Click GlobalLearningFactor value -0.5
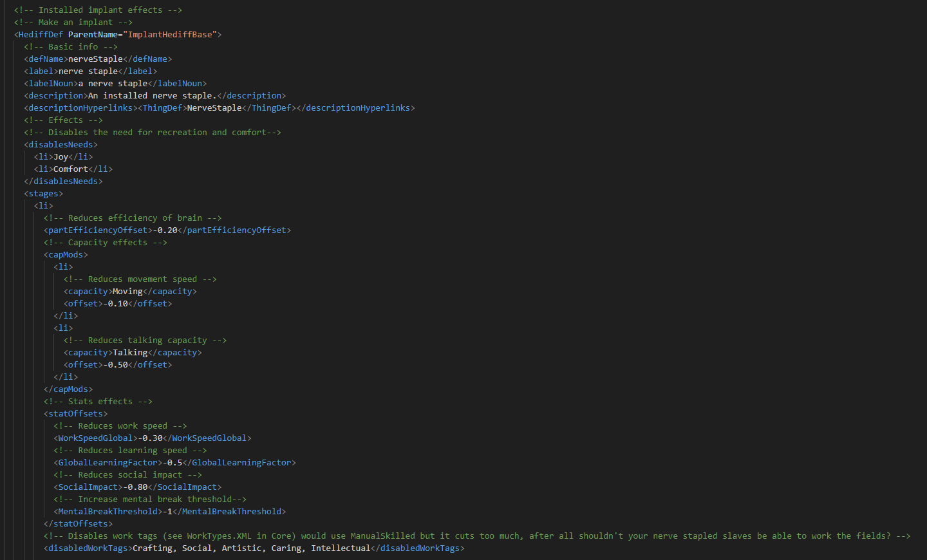The image size is (927, 560). (173, 463)
